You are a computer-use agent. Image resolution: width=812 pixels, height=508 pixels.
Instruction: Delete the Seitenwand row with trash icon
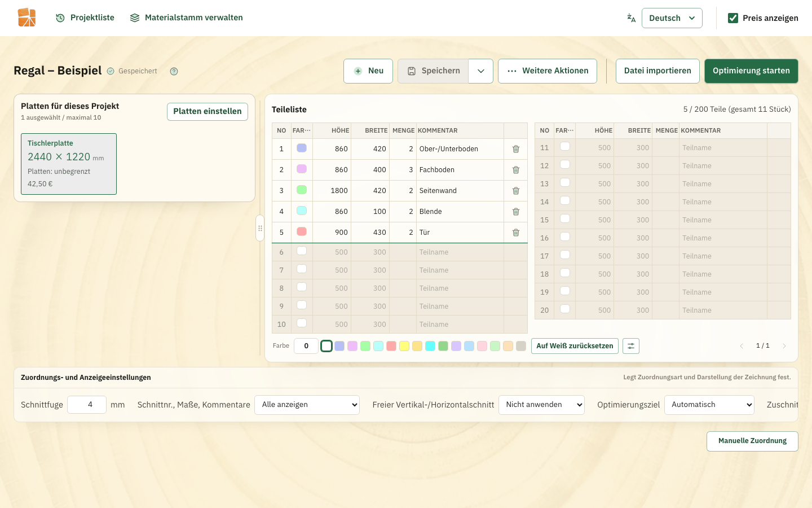515,191
